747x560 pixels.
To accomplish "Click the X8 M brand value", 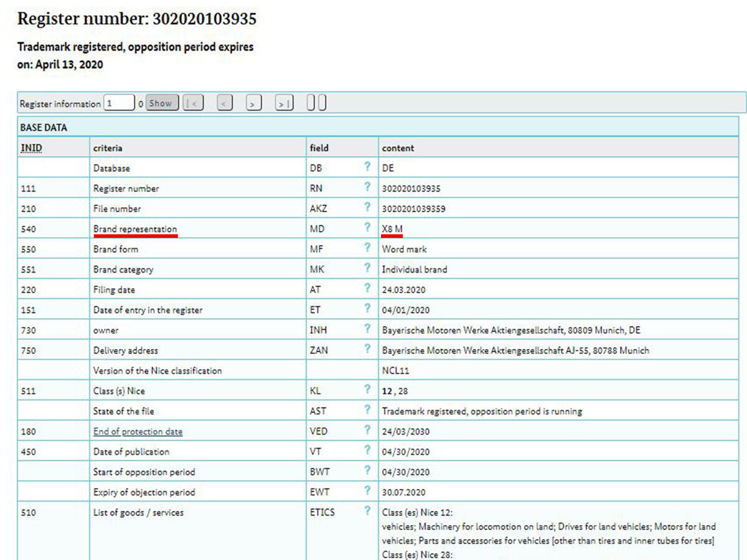I will coord(392,228).
